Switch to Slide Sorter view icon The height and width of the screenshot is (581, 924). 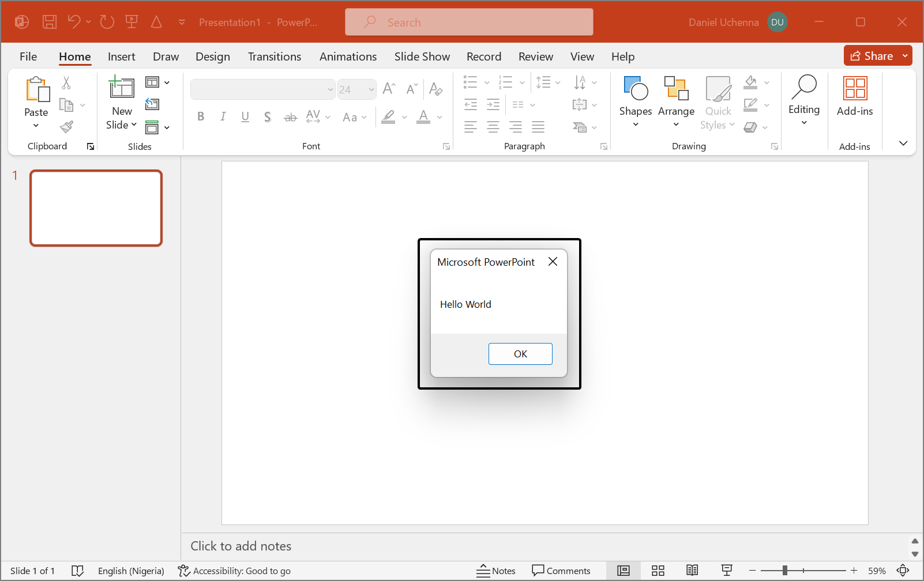[x=658, y=571]
